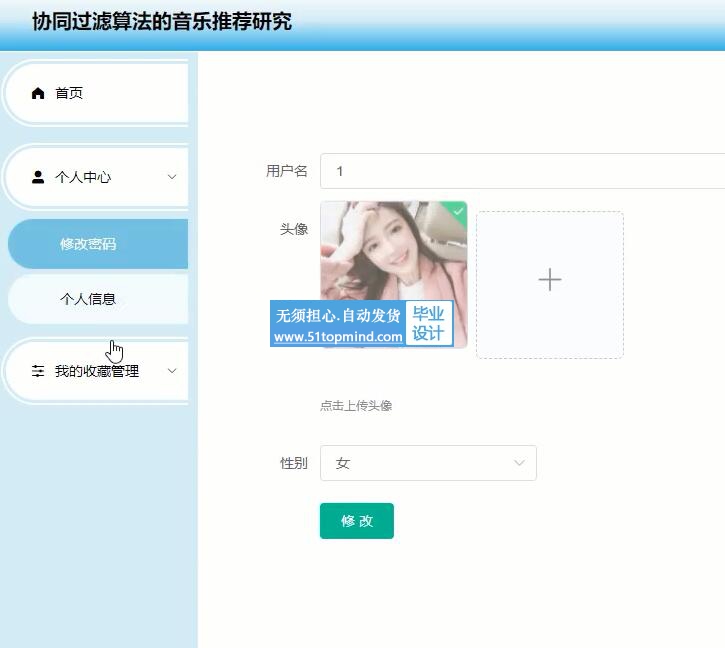Click the 性别 field label
The image size is (725, 648).
click(x=294, y=463)
